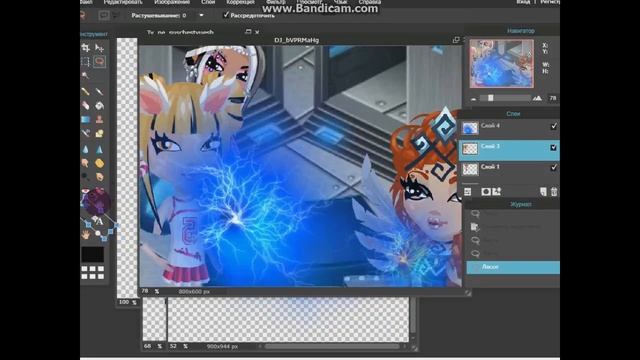This screenshot has width=640, height=360.
Task: Select the Brush tool
Action: 99,91
